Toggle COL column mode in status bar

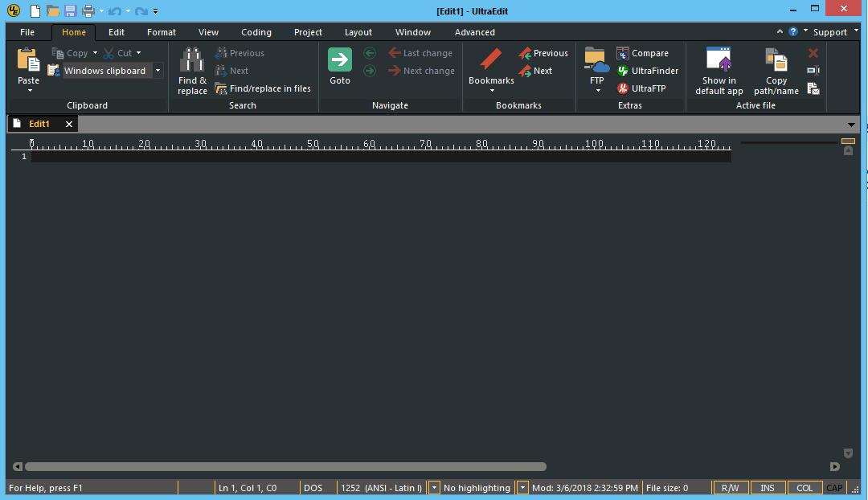[x=805, y=487]
